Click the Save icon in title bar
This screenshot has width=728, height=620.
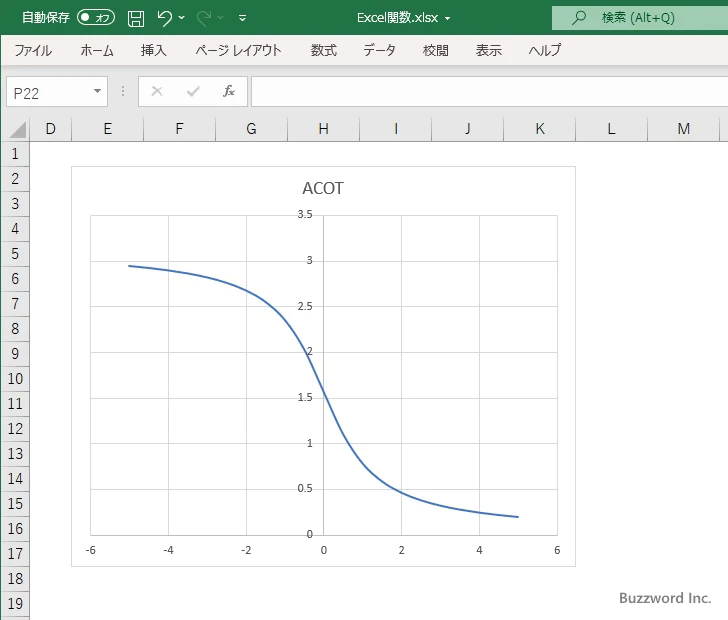[136, 18]
